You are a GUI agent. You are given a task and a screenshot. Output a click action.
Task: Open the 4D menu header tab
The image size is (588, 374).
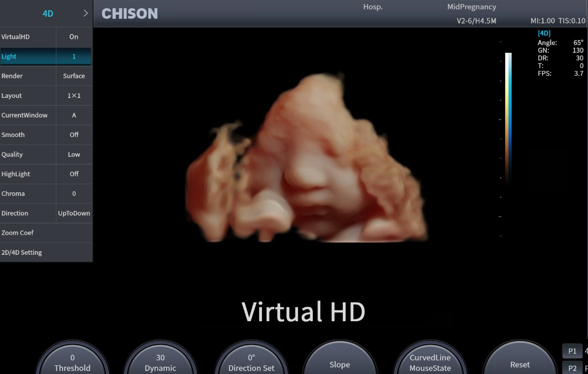click(x=46, y=14)
